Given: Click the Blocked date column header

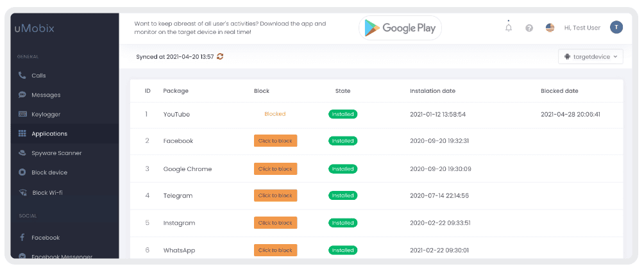Looking at the screenshot, I should click(559, 91).
